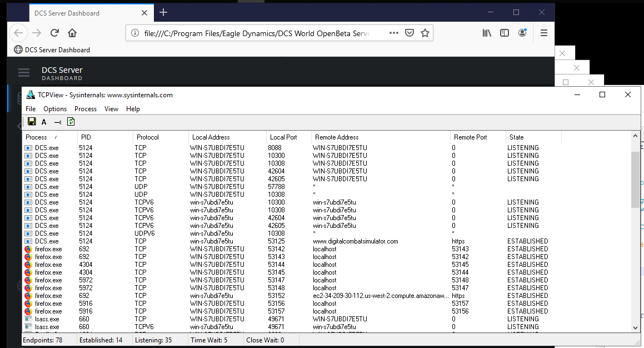Open a new Firefox tab

click(x=163, y=12)
